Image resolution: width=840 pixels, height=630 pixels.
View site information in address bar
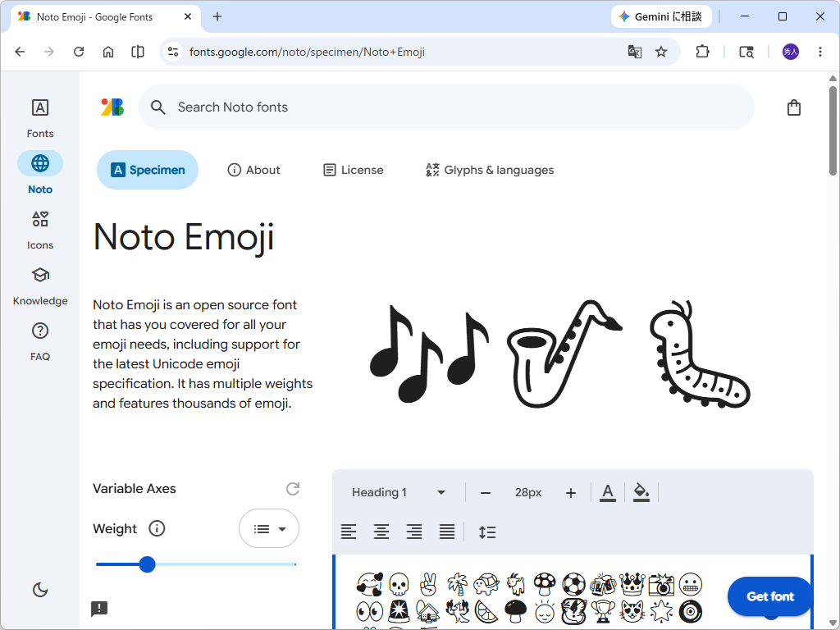point(173,52)
